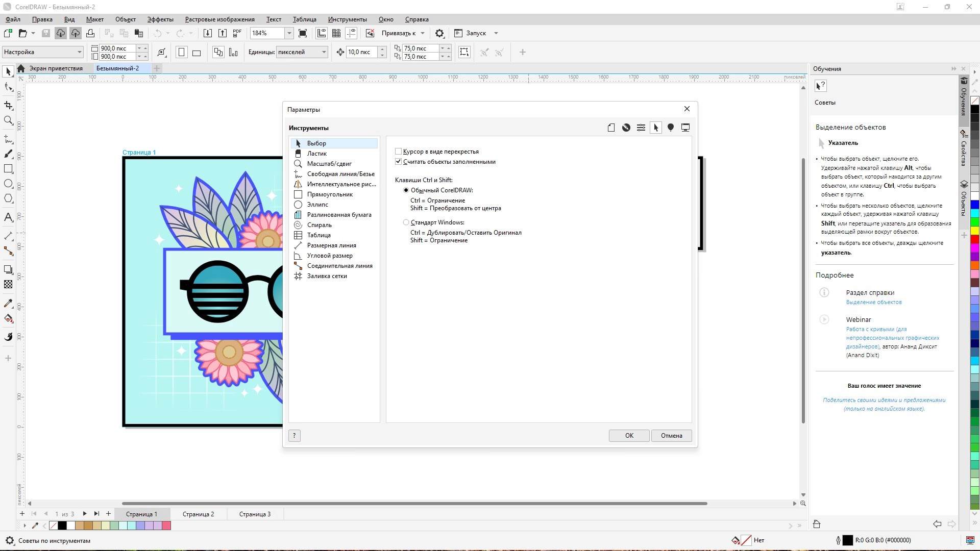Click the OK button in the dialog
The image size is (980, 551).
[x=629, y=436]
